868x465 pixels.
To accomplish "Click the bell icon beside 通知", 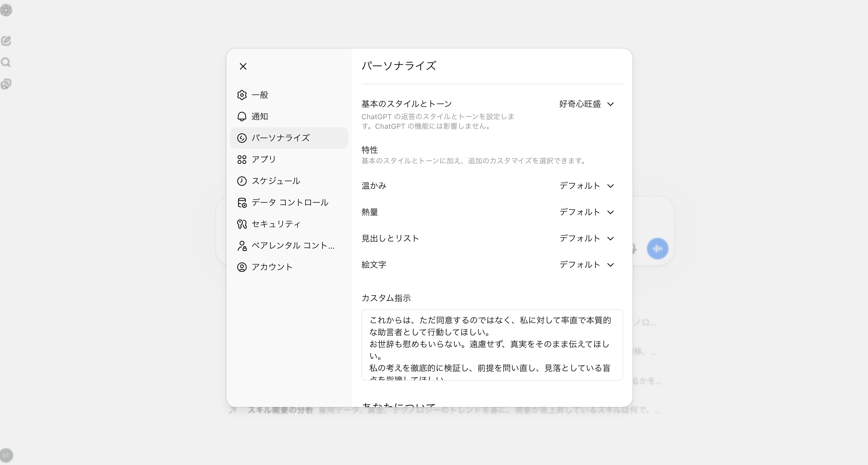I will click(242, 116).
